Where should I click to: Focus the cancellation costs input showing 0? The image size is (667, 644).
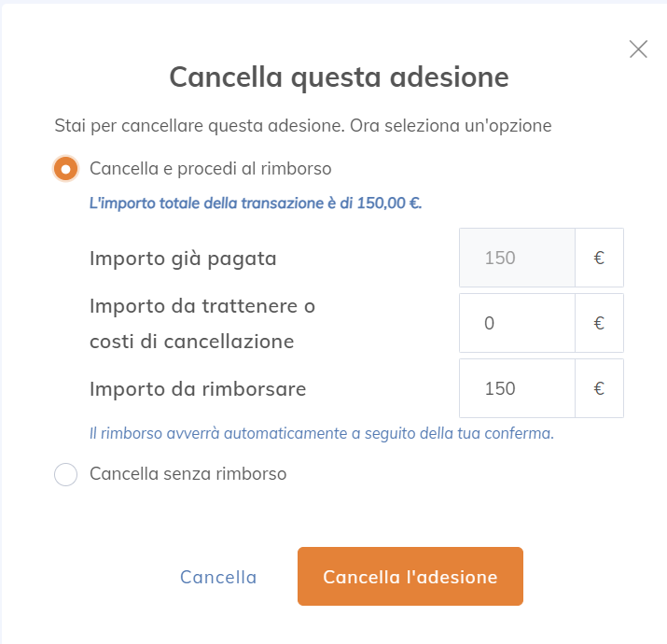517,323
